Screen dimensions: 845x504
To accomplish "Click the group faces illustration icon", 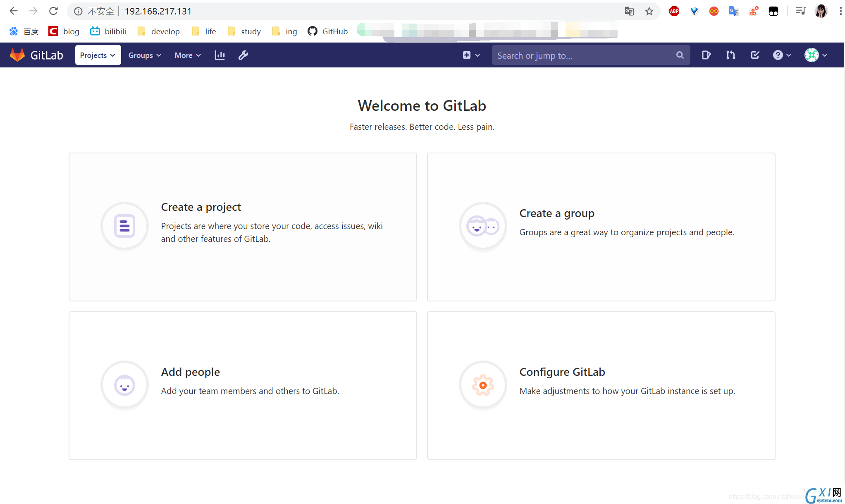I will 483,226.
